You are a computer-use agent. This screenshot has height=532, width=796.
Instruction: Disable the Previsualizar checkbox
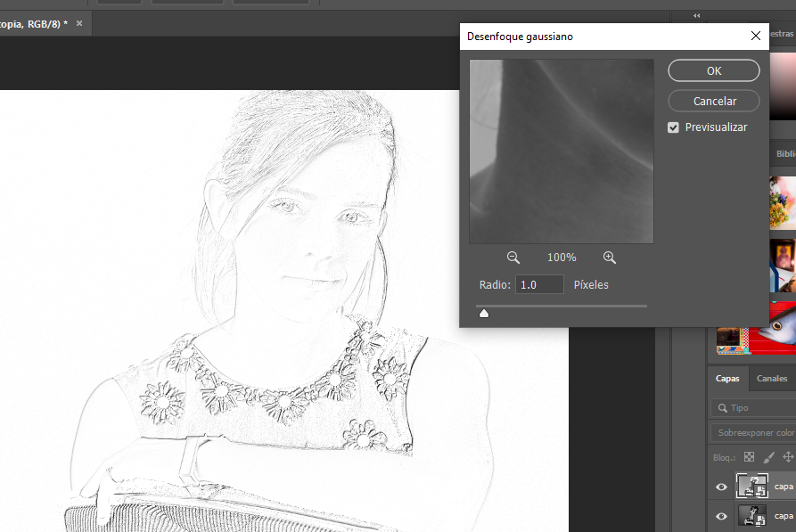pos(674,127)
